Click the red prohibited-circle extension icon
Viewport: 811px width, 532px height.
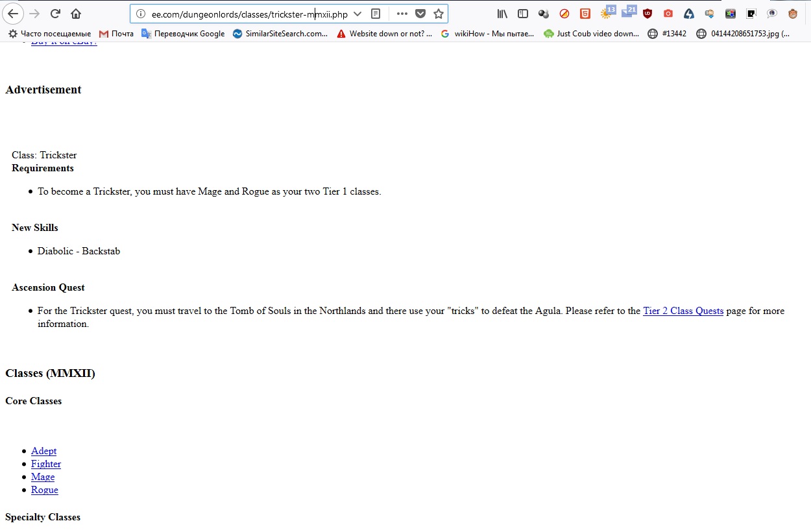(564, 14)
